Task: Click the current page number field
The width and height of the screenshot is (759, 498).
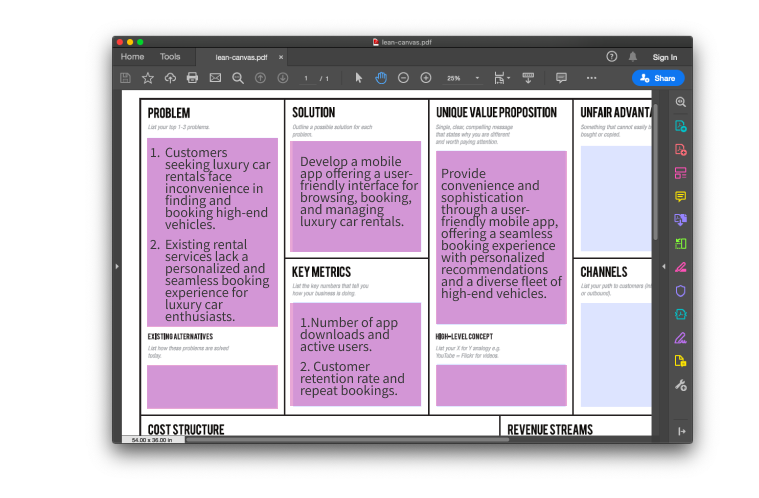Action: [306, 78]
